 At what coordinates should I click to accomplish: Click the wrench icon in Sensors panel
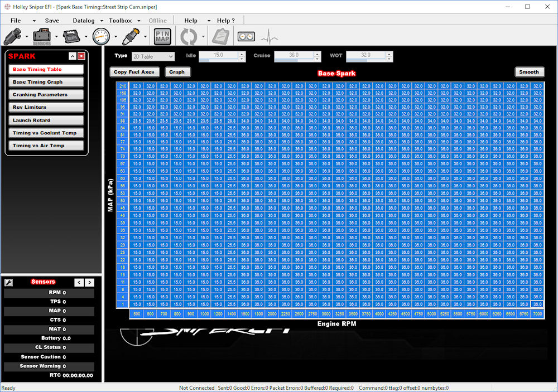pyautogui.click(x=8, y=283)
